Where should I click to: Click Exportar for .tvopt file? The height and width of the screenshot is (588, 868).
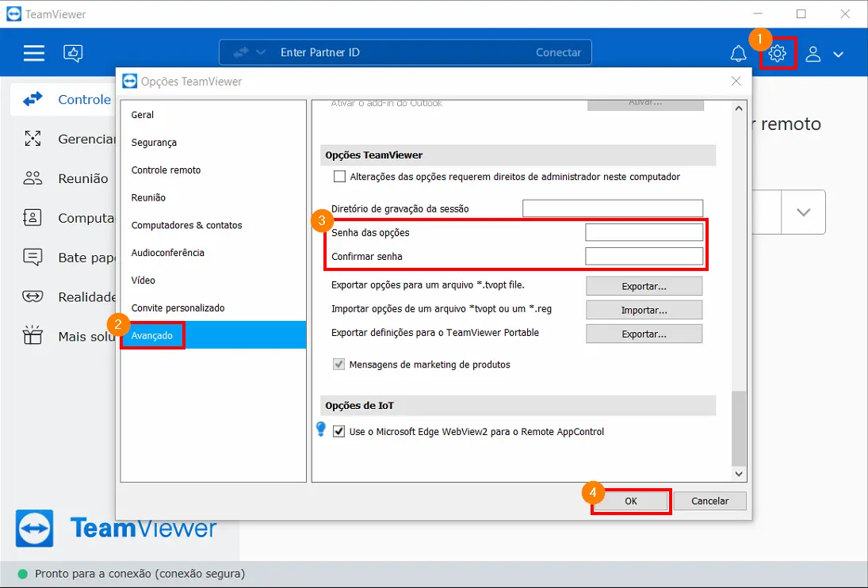(644, 286)
